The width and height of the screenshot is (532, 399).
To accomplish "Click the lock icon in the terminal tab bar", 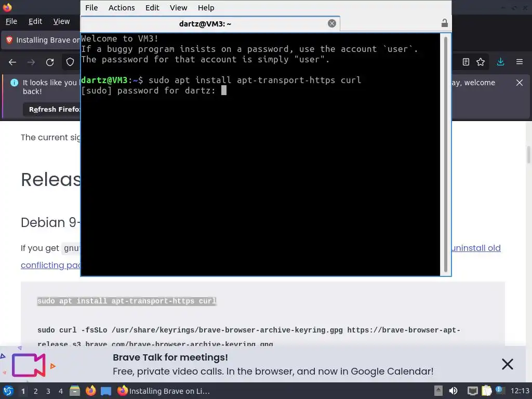I will click(445, 23).
